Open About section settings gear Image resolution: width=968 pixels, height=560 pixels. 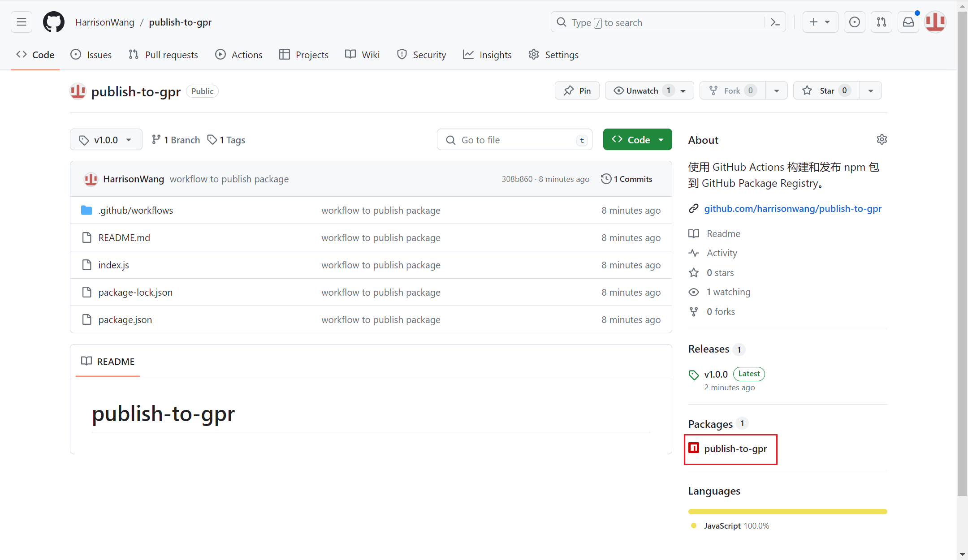click(x=882, y=140)
